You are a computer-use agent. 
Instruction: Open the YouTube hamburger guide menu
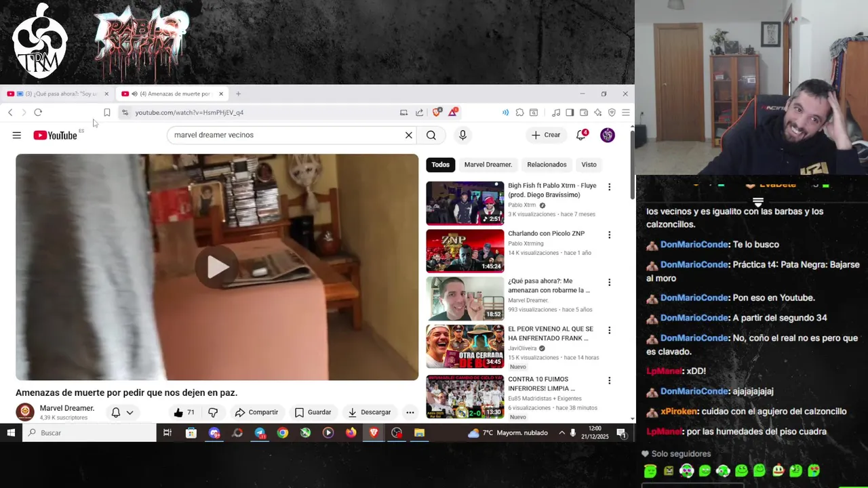point(16,135)
